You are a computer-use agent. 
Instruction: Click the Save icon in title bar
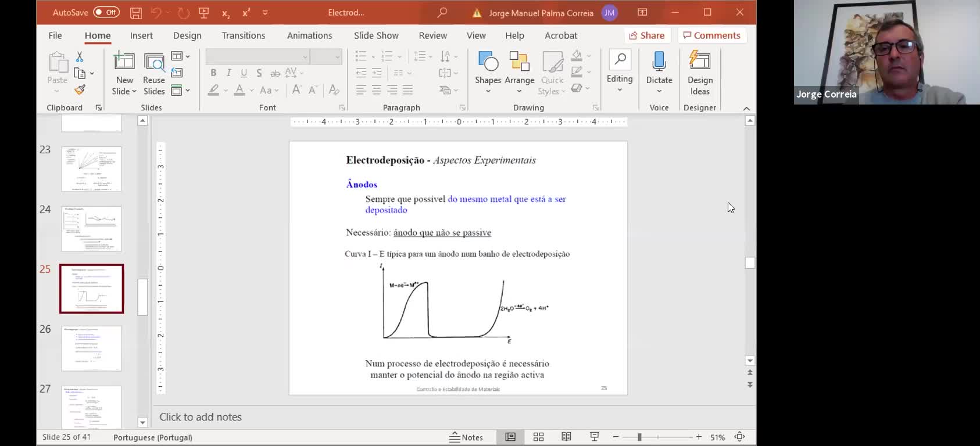point(135,13)
